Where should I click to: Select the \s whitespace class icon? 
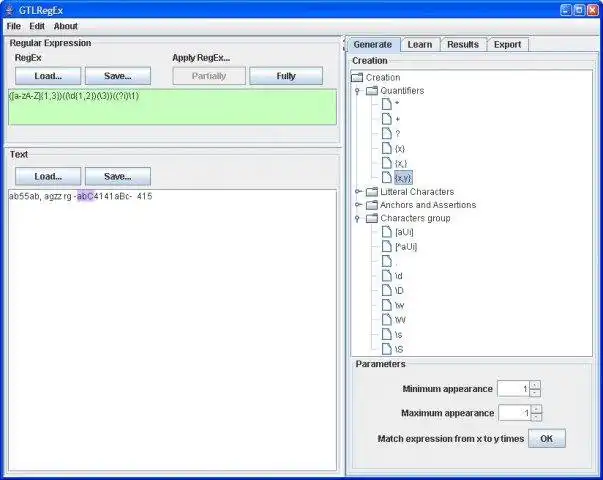[386, 334]
